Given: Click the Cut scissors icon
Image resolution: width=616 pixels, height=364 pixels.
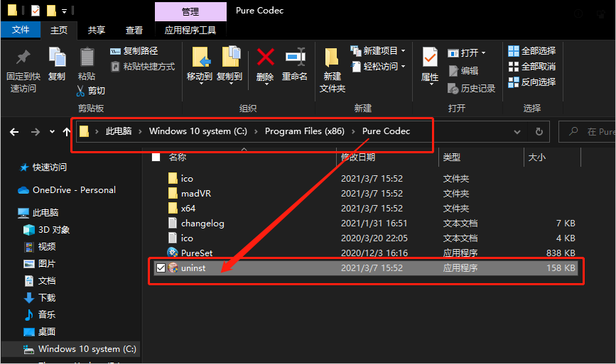Looking at the screenshot, I should click(80, 91).
